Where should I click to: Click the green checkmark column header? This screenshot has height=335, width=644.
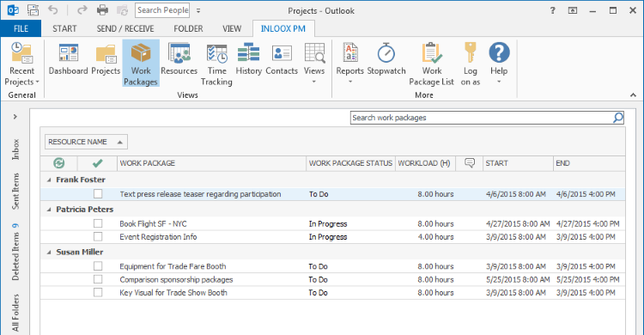pyautogui.click(x=97, y=163)
